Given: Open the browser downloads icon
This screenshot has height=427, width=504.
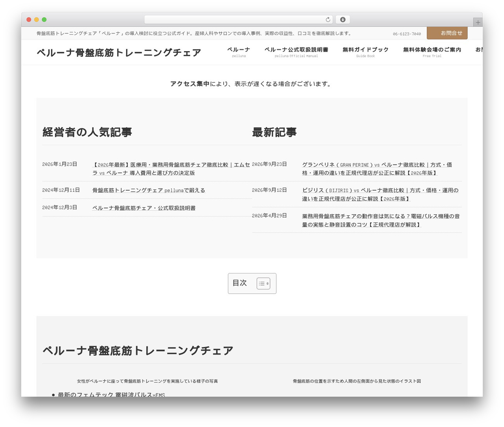Looking at the screenshot, I should (343, 20).
